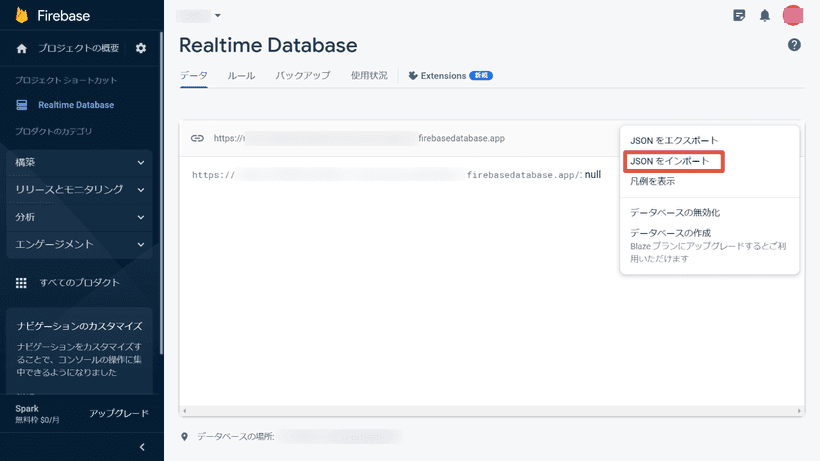Click the Extensions tab icon
The width and height of the screenshot is (820, 461).
pos(413,76)
